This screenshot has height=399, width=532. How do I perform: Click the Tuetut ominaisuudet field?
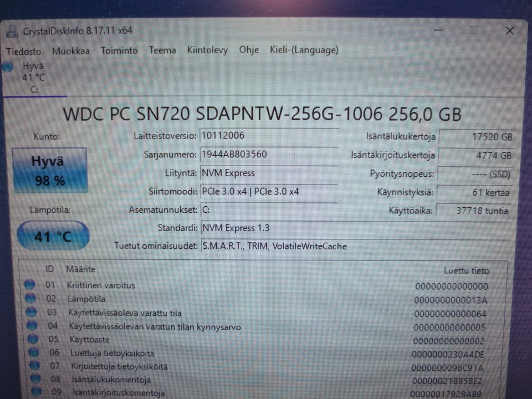coord(355,246)
